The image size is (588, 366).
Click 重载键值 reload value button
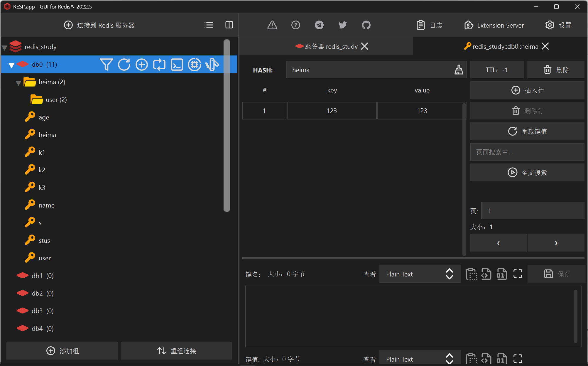pyautogui.click(x=527, y=131)
